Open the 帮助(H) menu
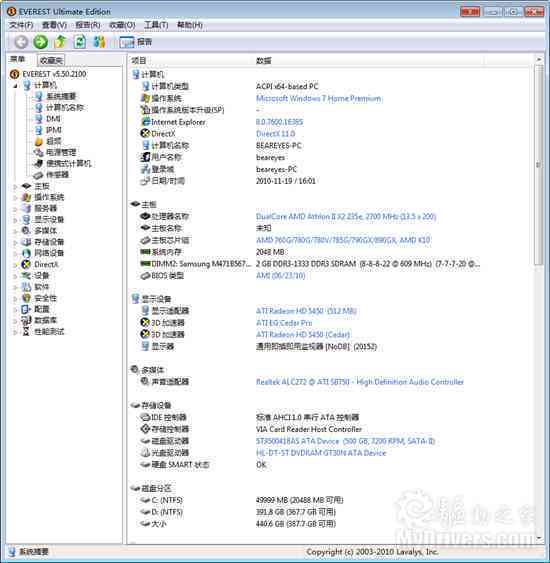 pos(190,25)
